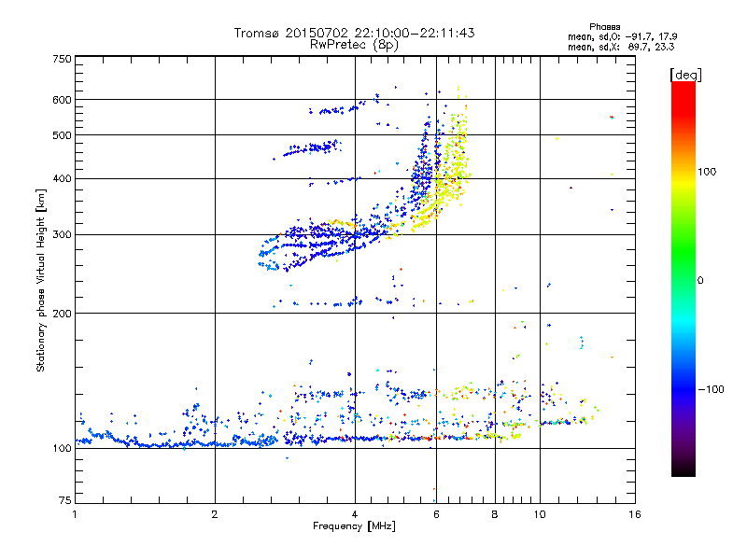
Task: Click the black bottom of the colorbar
Action: click(684, 469)
